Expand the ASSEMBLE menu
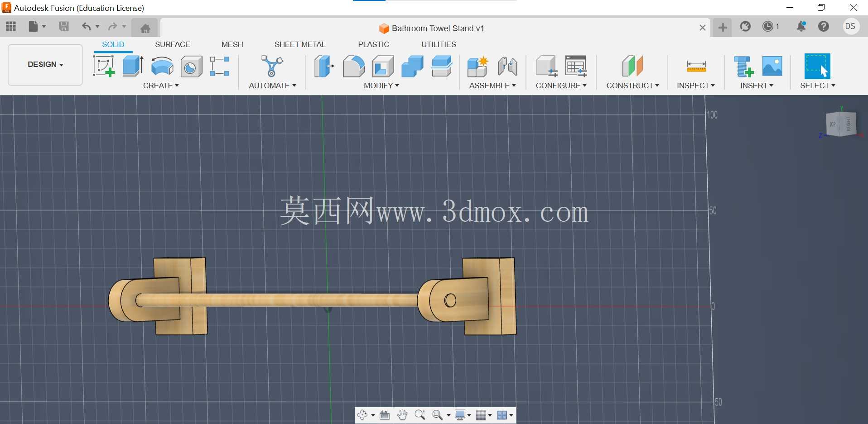The width and height of the screenshot is (868, 424). coord(492,86)
